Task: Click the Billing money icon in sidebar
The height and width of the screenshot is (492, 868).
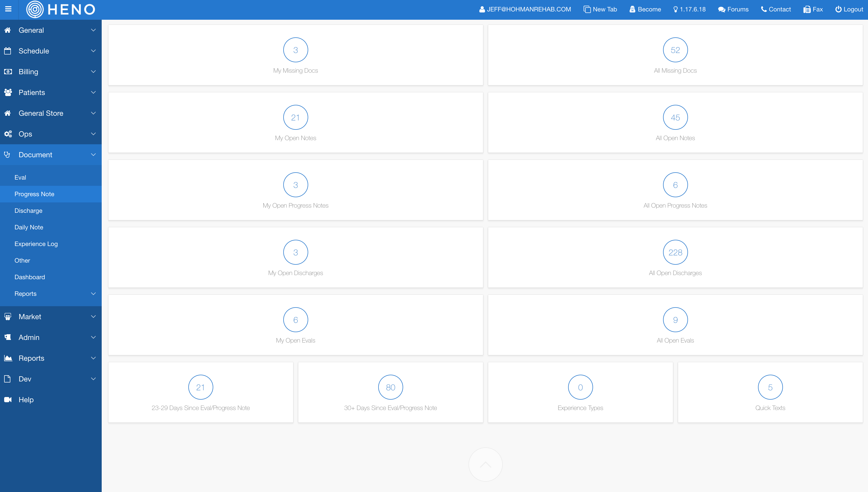Action: click(x=8, y=72)
